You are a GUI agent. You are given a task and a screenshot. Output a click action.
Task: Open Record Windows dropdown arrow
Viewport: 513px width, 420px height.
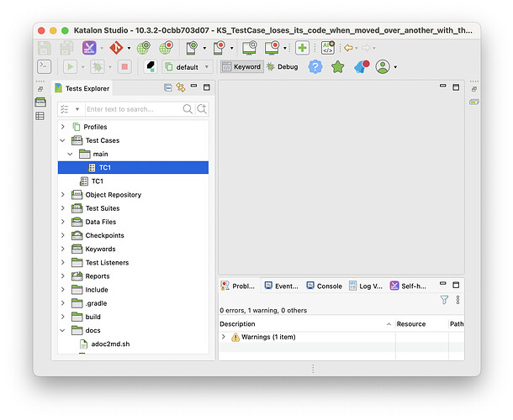tap(284, 49)
